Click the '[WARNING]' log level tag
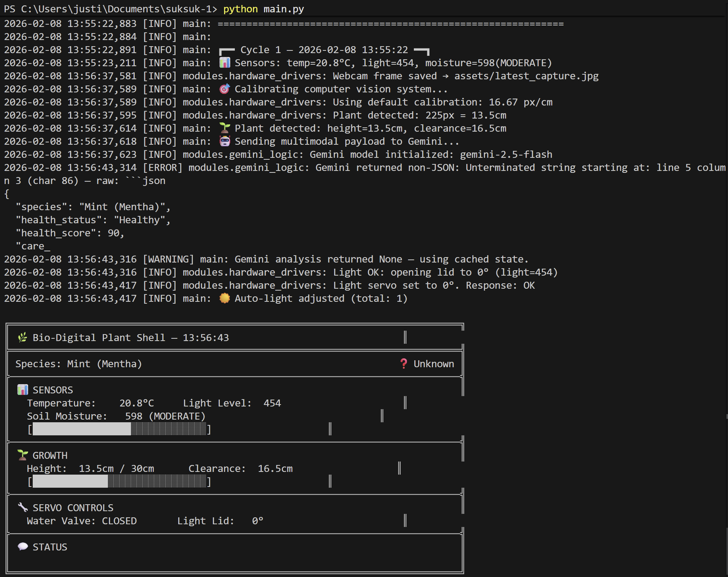Screen dimensions: 728x577 click(x=168, y=259)
